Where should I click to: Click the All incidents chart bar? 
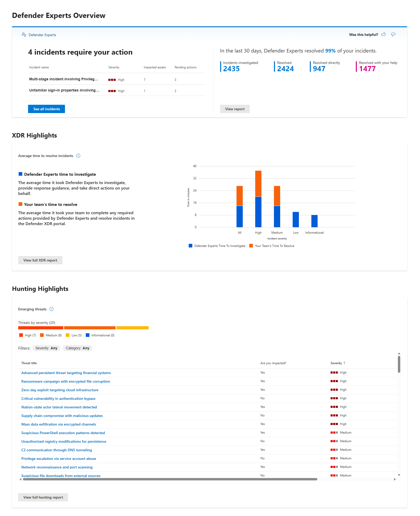point(240,207)
